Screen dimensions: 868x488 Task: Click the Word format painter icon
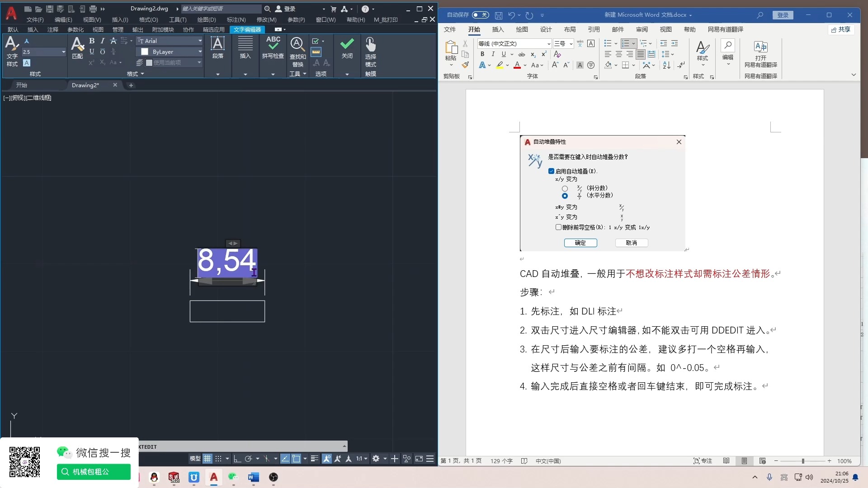465,65
